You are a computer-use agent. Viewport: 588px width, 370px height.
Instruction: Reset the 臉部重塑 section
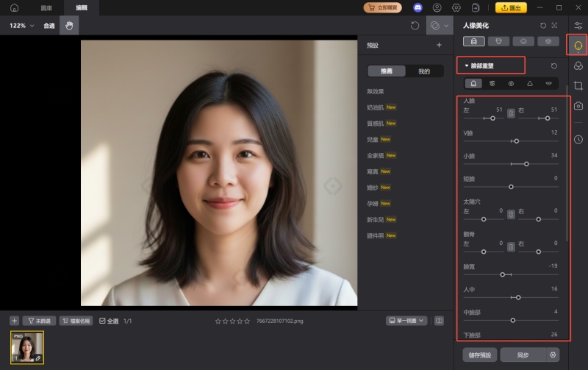click(554, 66)
